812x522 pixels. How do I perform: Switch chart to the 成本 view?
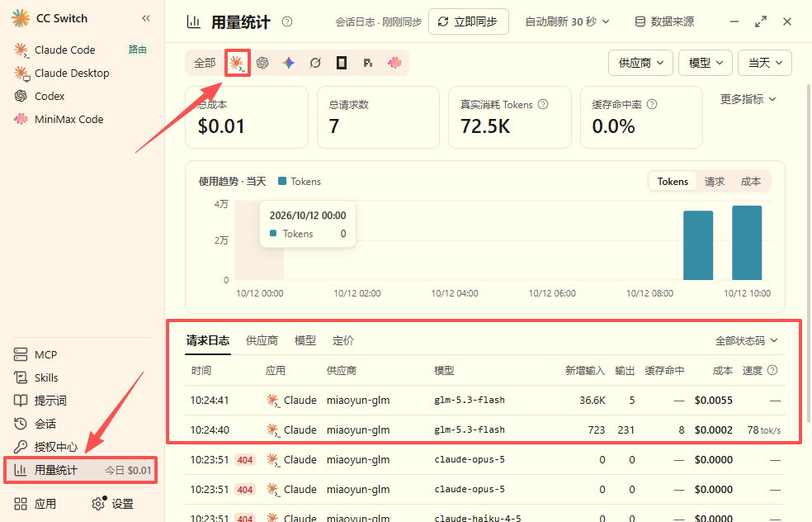(x=751, y=182)
